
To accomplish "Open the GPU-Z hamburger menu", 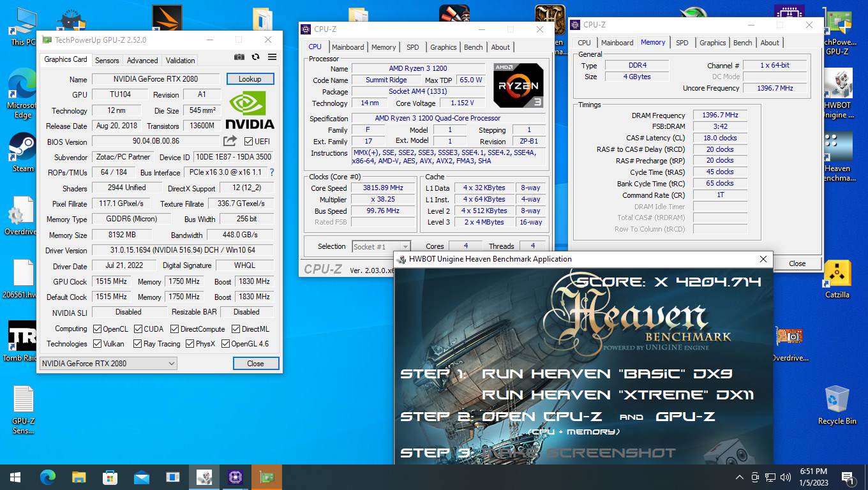I will coord(272,57).
